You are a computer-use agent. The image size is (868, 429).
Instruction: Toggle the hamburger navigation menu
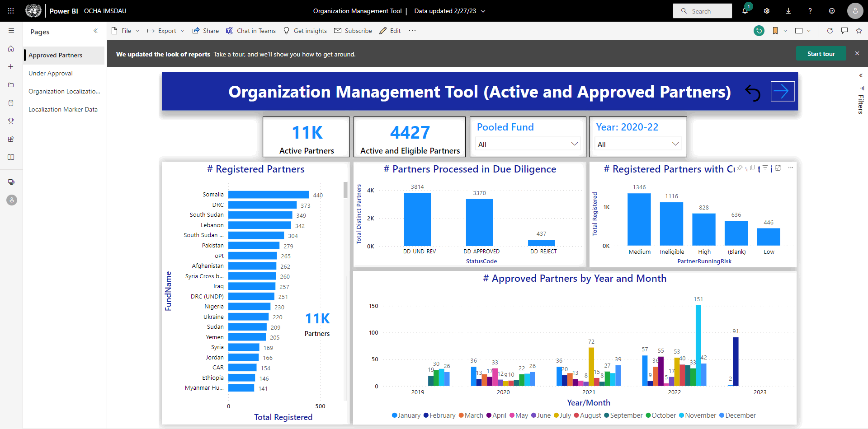[11, 31]
